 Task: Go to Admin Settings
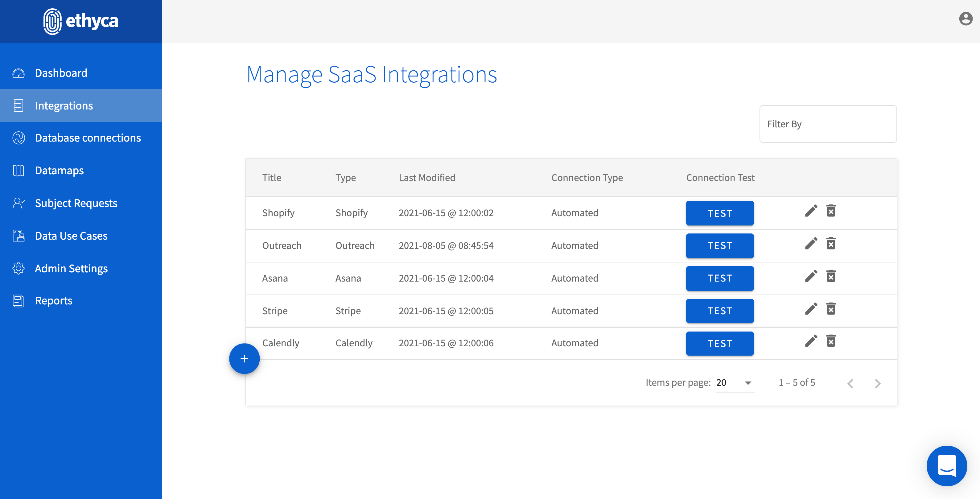[x=71, y=269]
